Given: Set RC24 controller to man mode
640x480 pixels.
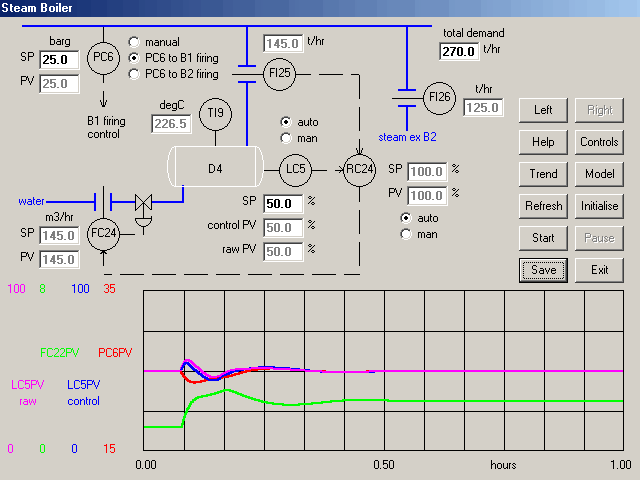Looking at the screenshot, I should [x=406, y=234].
